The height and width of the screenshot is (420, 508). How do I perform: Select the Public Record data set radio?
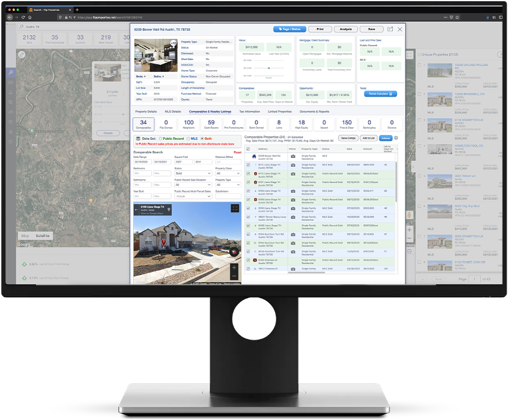(160, 139)
